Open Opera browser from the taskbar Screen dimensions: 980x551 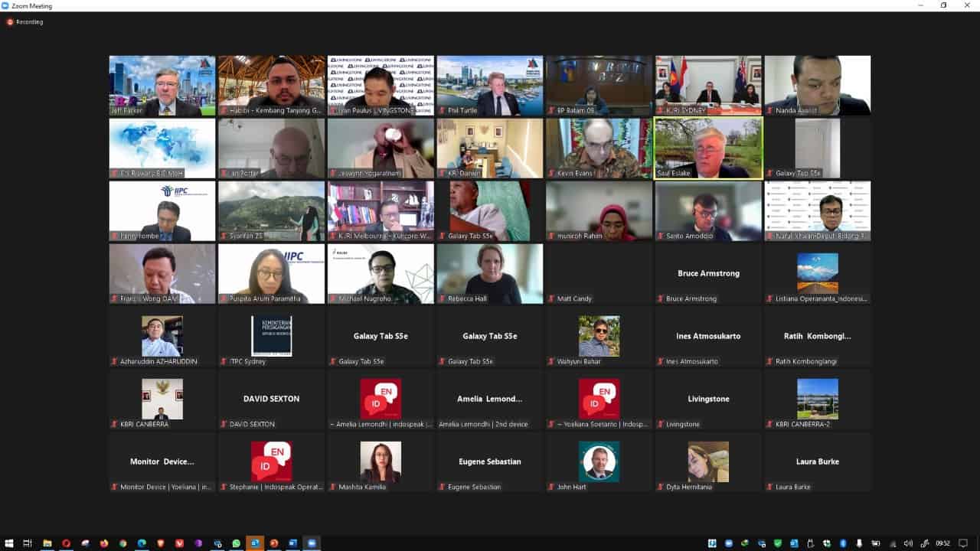pyautogui.click(x=66, y=543)
